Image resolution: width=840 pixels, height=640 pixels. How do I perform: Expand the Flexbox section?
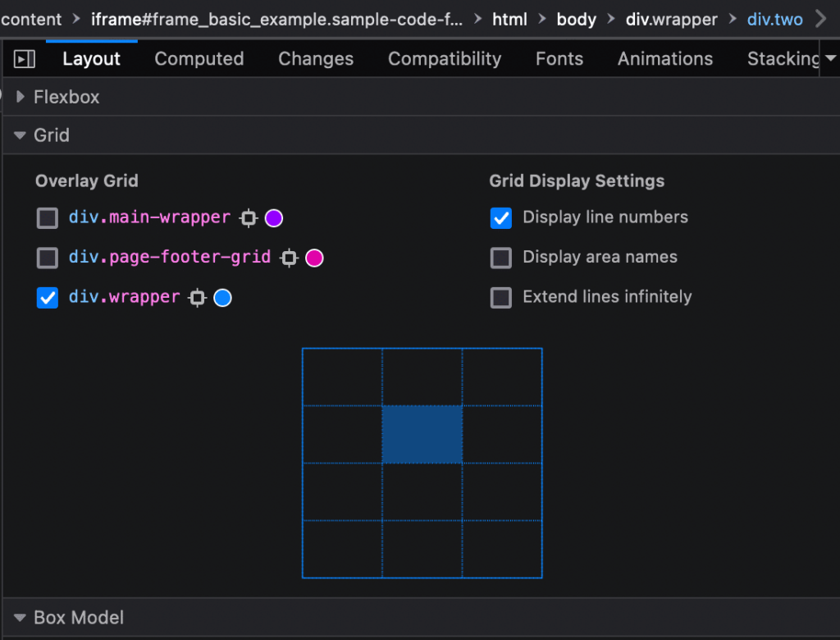click(x=20, y=97)
